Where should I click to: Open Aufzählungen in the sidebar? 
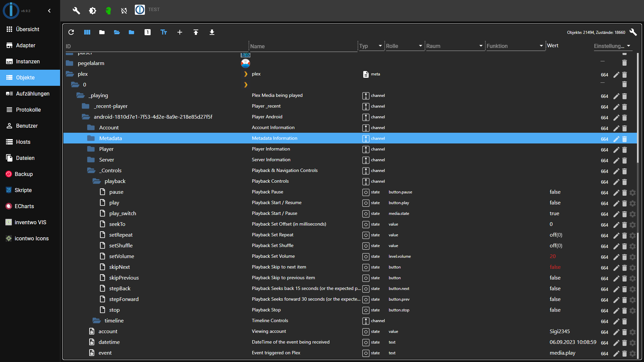(x=30, y=94)
